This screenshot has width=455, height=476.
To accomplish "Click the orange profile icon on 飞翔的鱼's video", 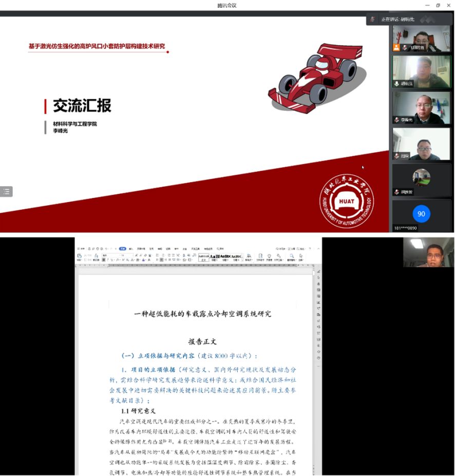I will [x=396, y=47].
